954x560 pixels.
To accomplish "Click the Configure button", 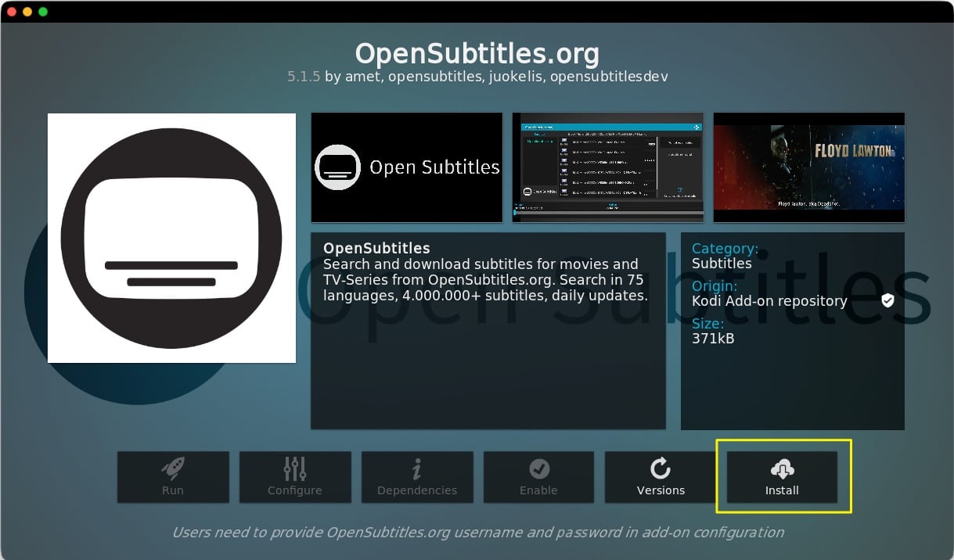I will pos(295,477).
